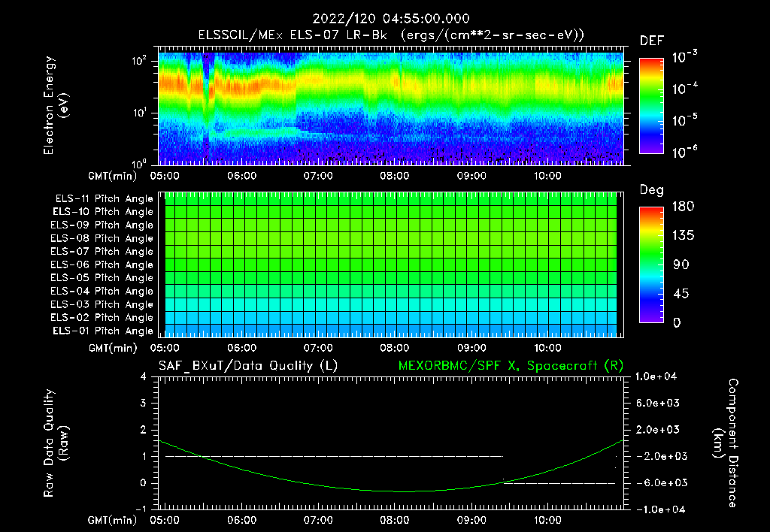Select the ELS-07 Pitch Angle row label

point(102,251)
